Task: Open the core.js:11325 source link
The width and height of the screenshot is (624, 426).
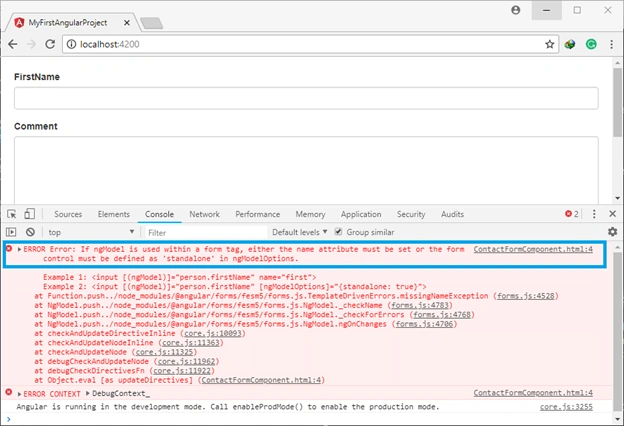Action: [x=164, y=352]
